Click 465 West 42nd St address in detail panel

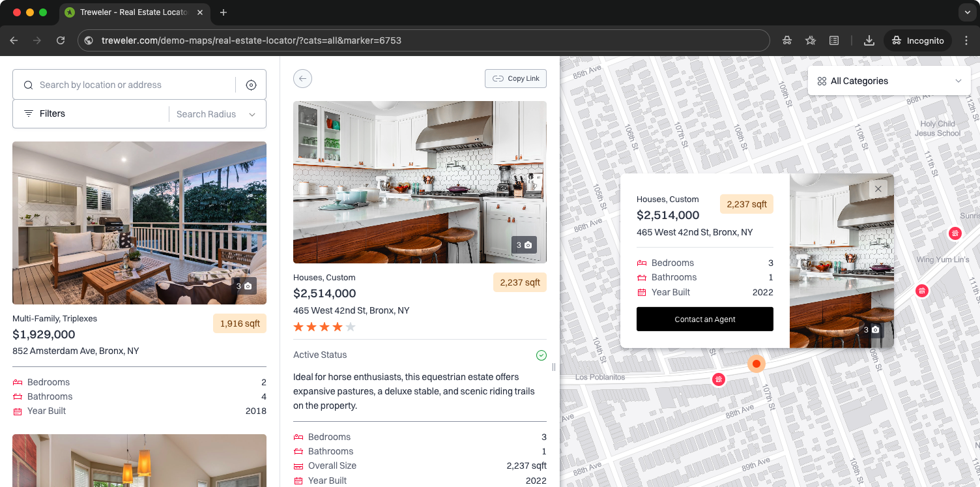(x=351, y=310)
